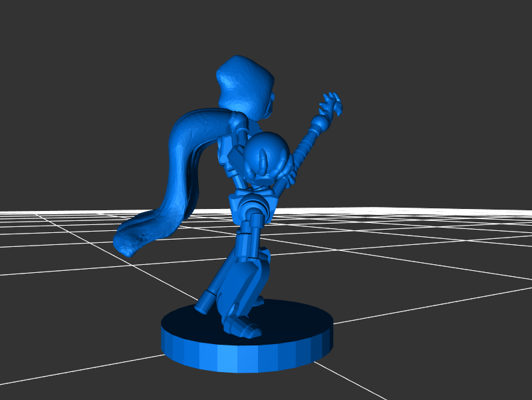Select the hip joint block
532x400 pixels.
click(x=253, y=203)
